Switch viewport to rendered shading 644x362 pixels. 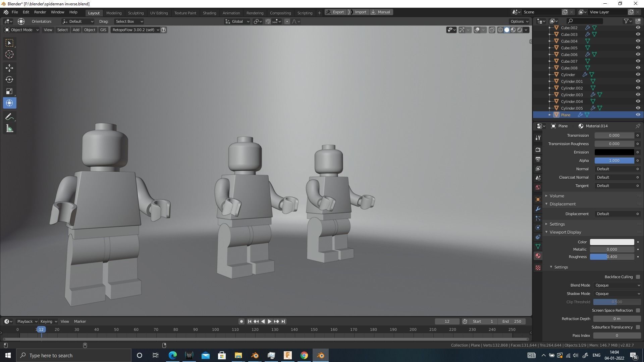point(520,30)
